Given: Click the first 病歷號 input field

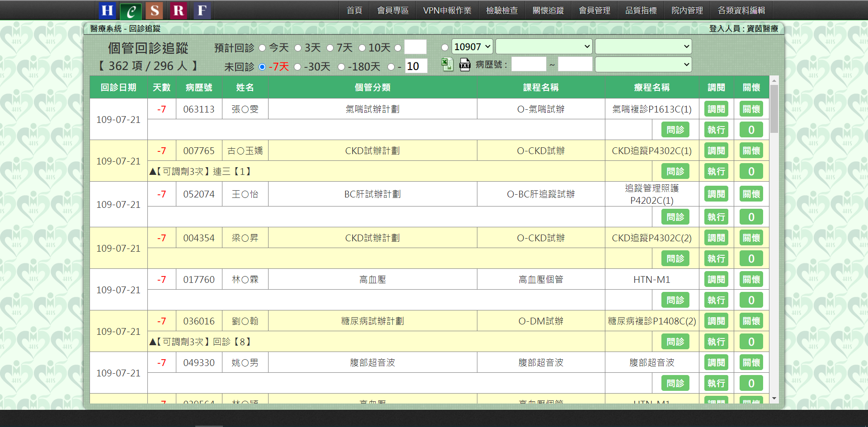Looking at the screenshot, I should tap(528, 65).
